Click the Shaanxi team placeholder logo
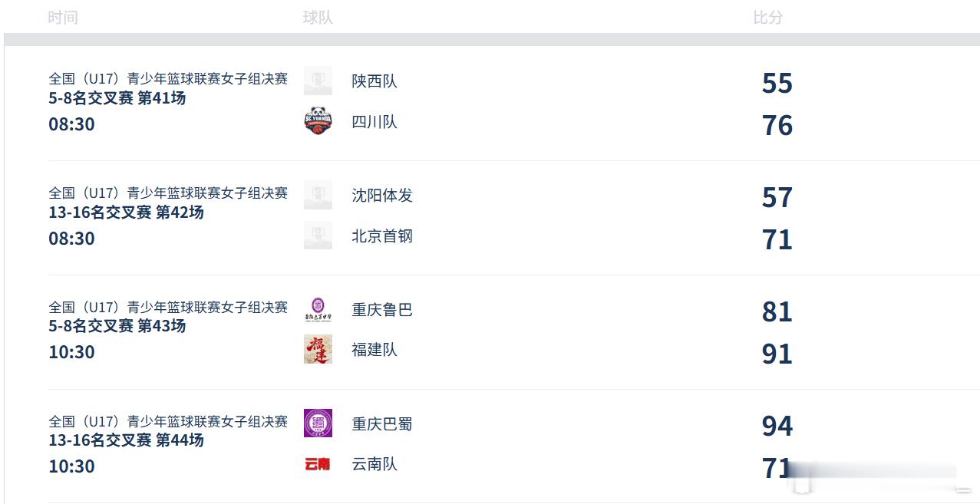This screenshot has width=980, height=504. pos(318,81)
